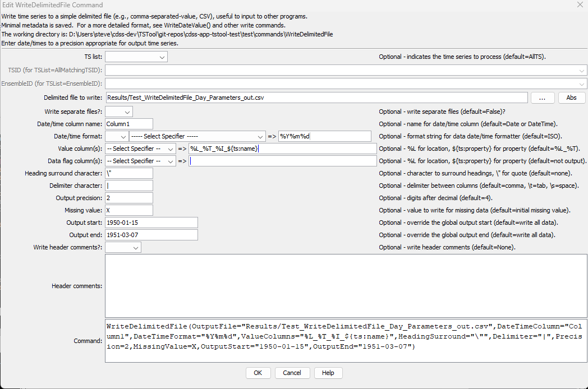Click the 'Heading surround character:' label

click(63, 174)
